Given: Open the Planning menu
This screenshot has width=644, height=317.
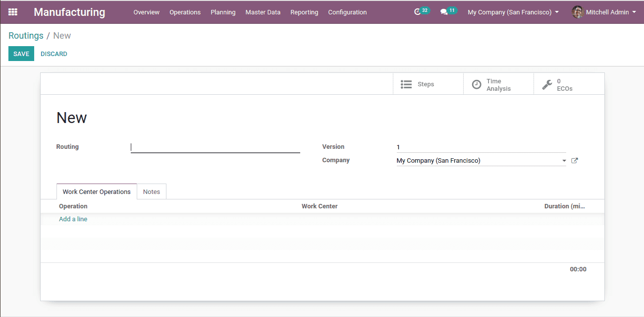Looking at the screenshot, I should pos(223,12).
